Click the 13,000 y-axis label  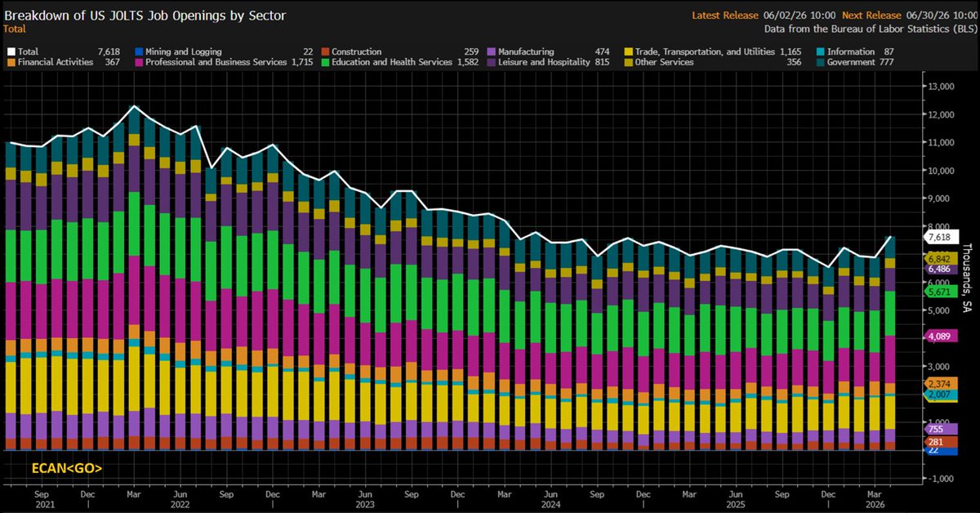coord(940,87)
